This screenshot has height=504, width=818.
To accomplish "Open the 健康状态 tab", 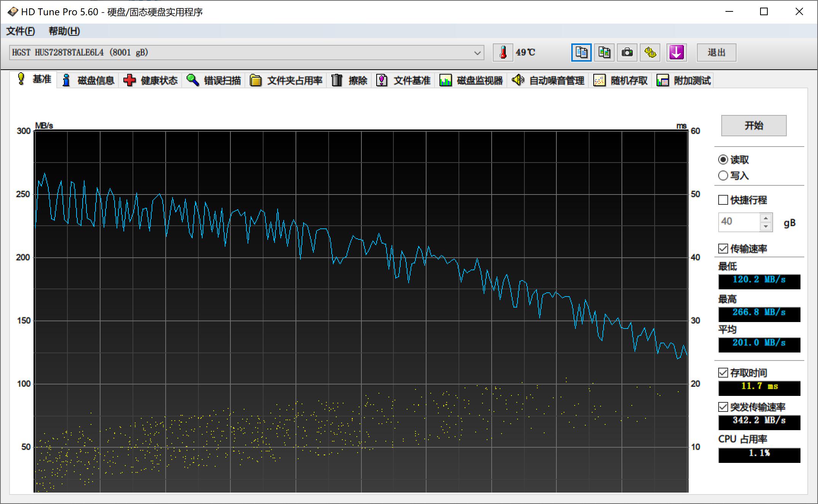I will 151,80.
